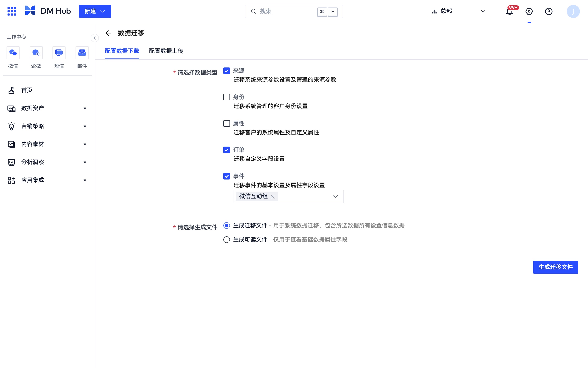Switch to the 配置数据下载 tab
This screenshot has height=368, width=588.
coord(122,51)
